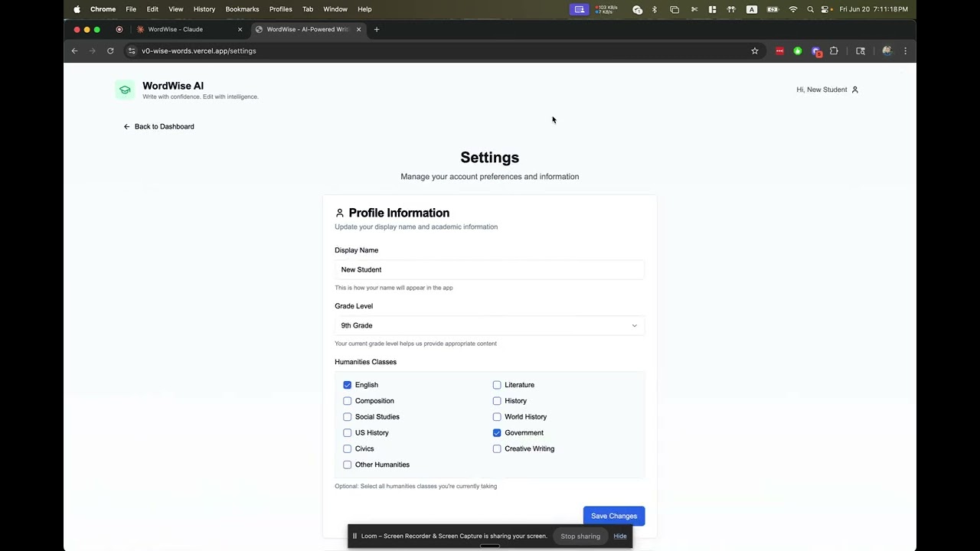Go Back to Dashboard
Image resolution: width=980 pixels, height=551 pixels.
(159, 126)
